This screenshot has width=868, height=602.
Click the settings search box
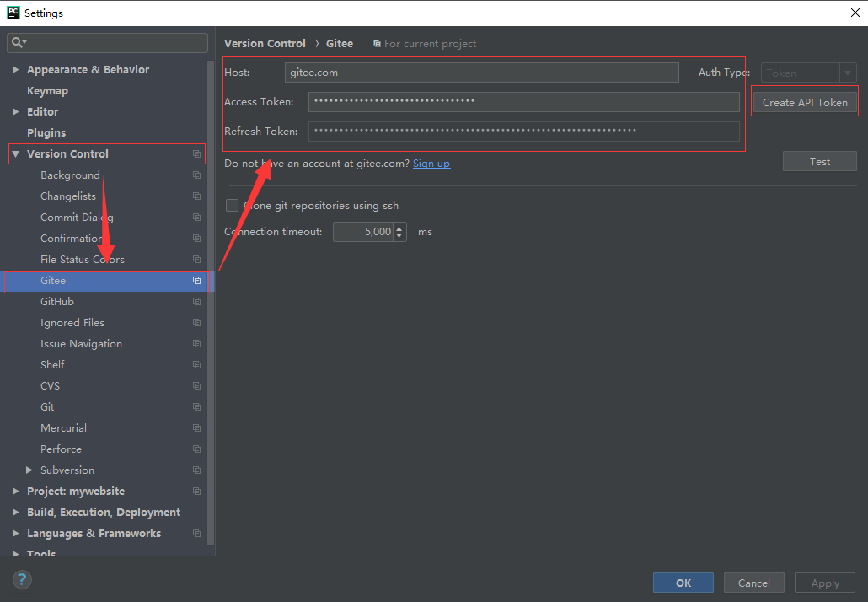[107, 43]
